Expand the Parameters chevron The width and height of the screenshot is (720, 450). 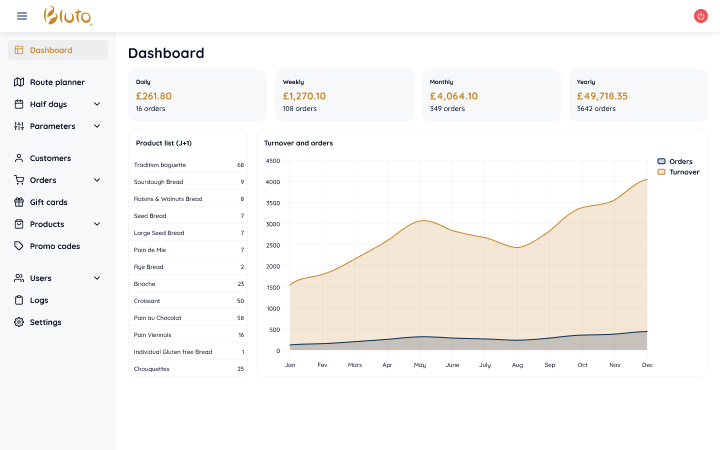point(97,126)
